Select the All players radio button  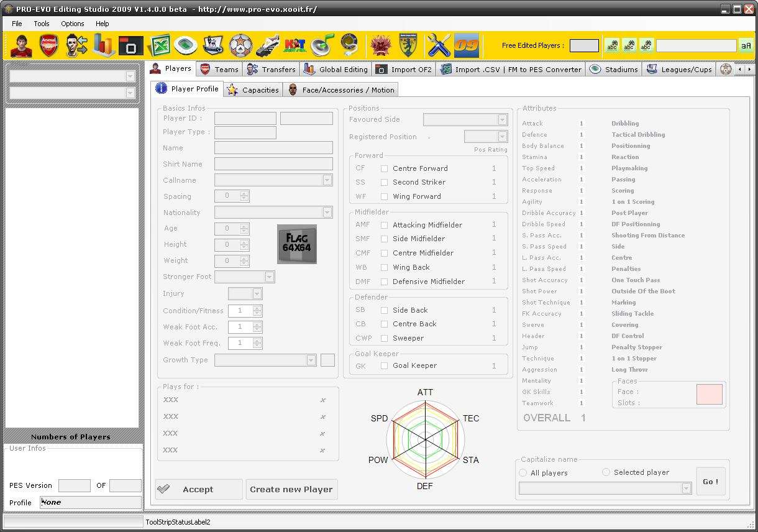[x=523, y=473]
